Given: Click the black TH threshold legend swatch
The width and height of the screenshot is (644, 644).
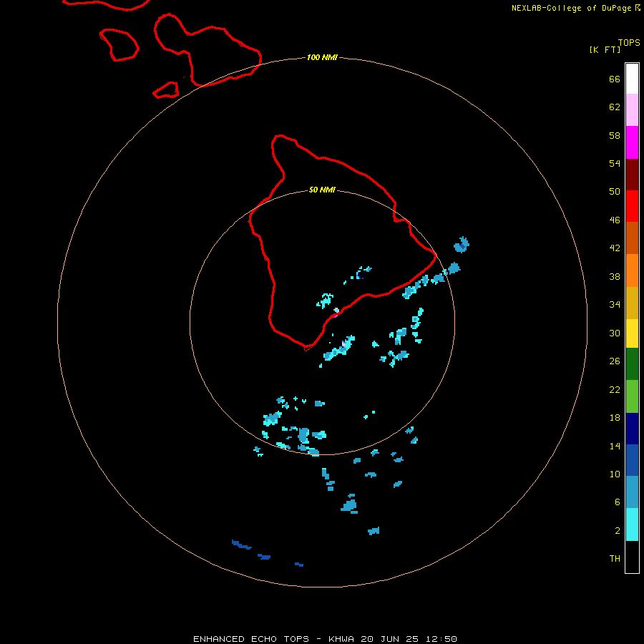Looking at the screenshot, I should tap(632, 557).
